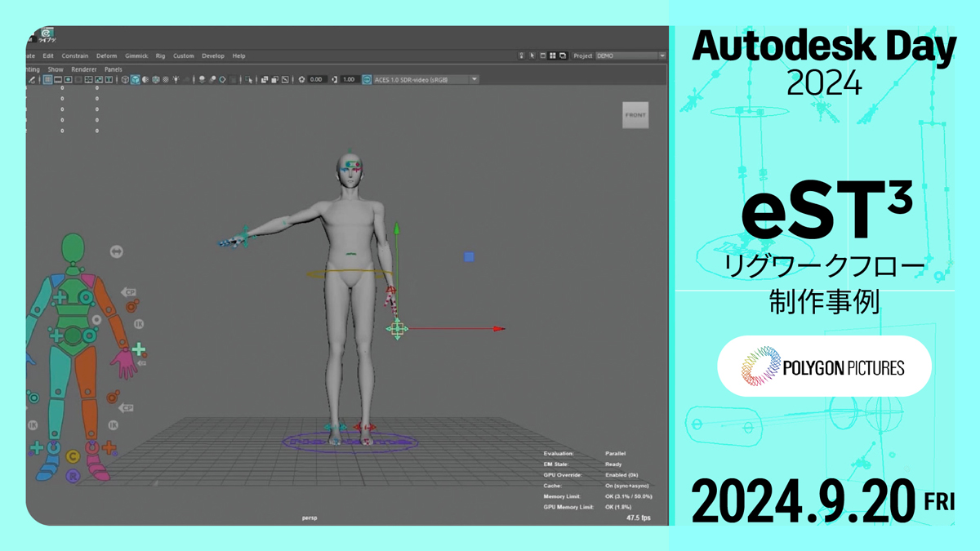Toggle the light bulb lighting icon
The image size is (980, 551).
click(176, 79)
